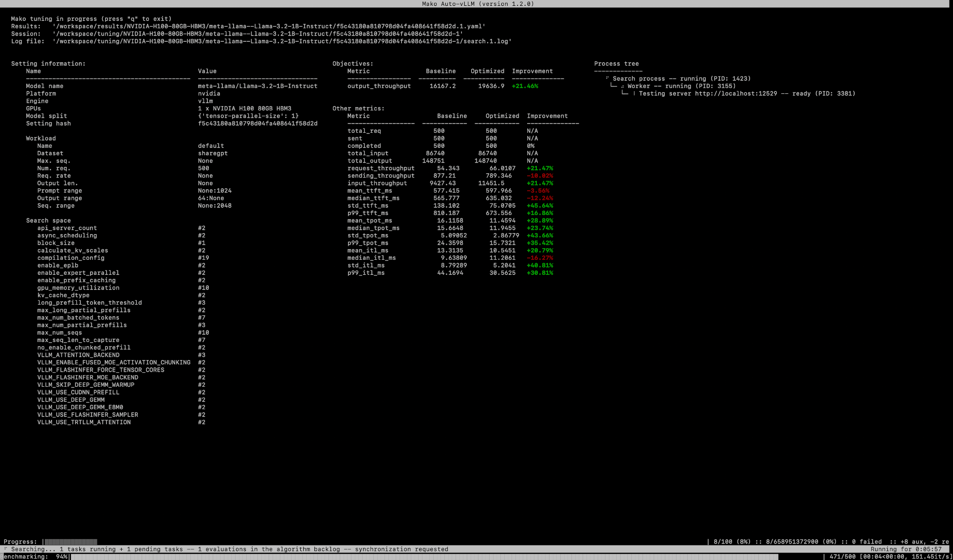The height and width of the screenshot is (560, 953).
Task: Click the VLLM_ATTENTION_BACKEND parameter name
Action: click(78, 355)
